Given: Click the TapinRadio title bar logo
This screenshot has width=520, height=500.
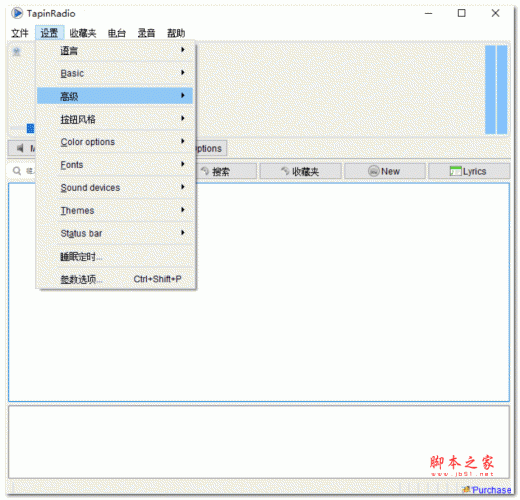Looking at the screenshot, I should click(x=17, y=13).
